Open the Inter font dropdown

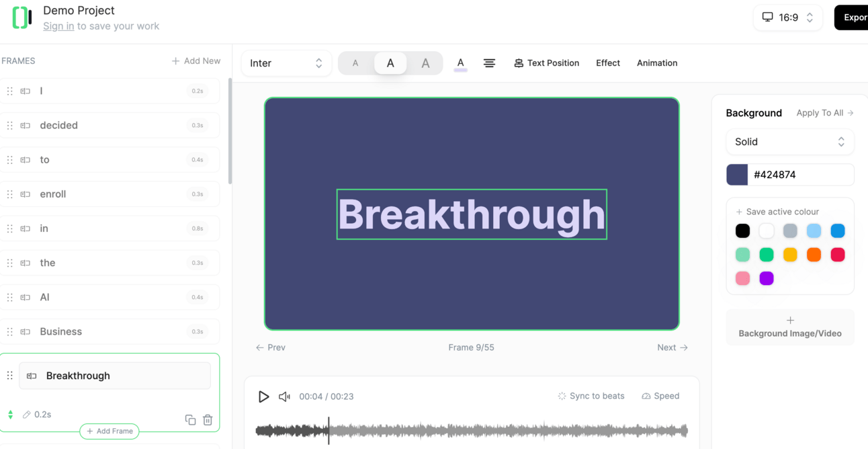[x=286, y=63]
